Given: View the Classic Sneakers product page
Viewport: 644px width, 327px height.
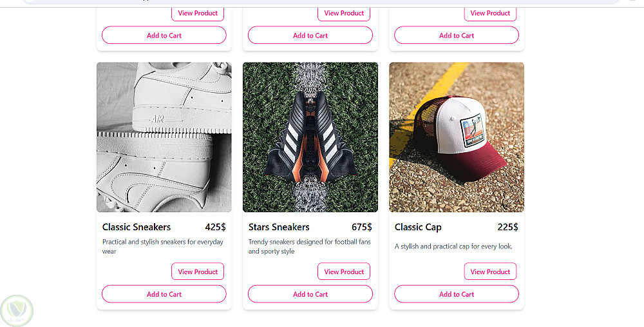Looking at the screenshot, I should 198,272.
